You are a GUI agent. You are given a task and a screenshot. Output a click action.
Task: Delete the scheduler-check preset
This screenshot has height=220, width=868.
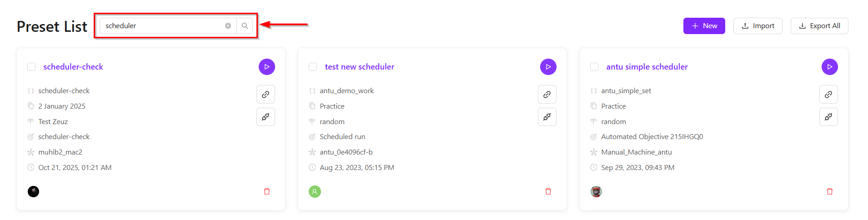(x=267, y=191)
